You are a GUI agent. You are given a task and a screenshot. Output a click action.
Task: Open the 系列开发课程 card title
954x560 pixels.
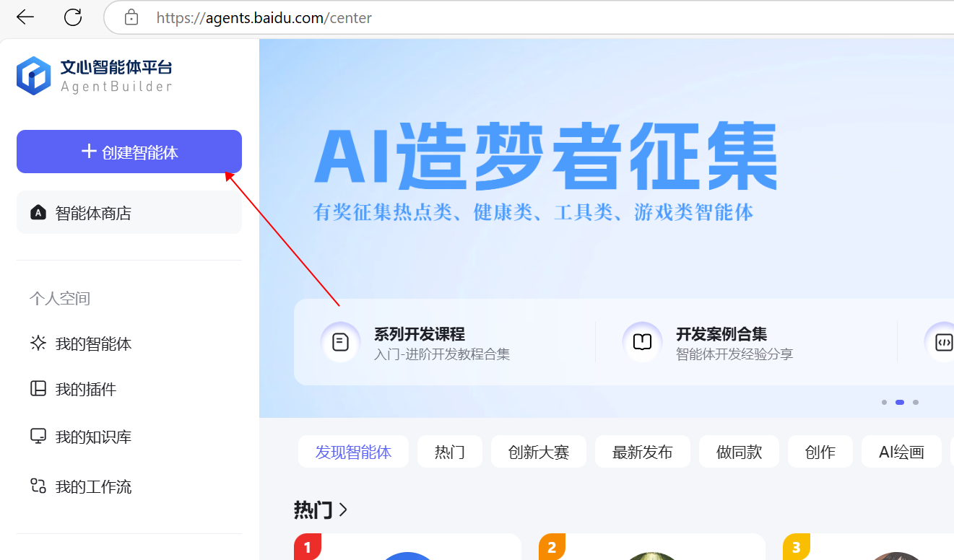[420, 334]
